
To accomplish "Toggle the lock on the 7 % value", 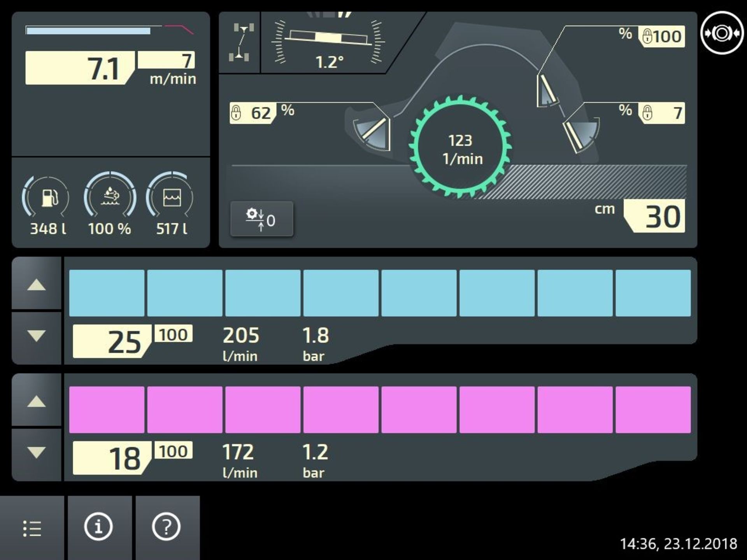I will (647, 113).
